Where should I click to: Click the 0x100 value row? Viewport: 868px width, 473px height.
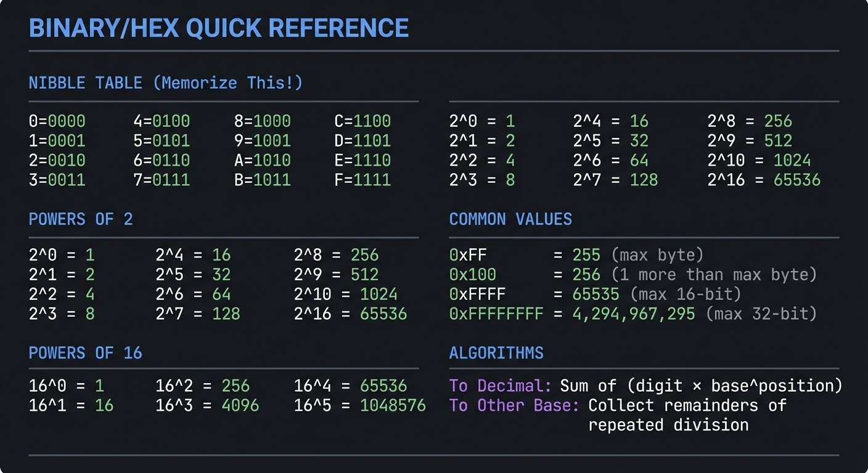click(x=633, y=275)
